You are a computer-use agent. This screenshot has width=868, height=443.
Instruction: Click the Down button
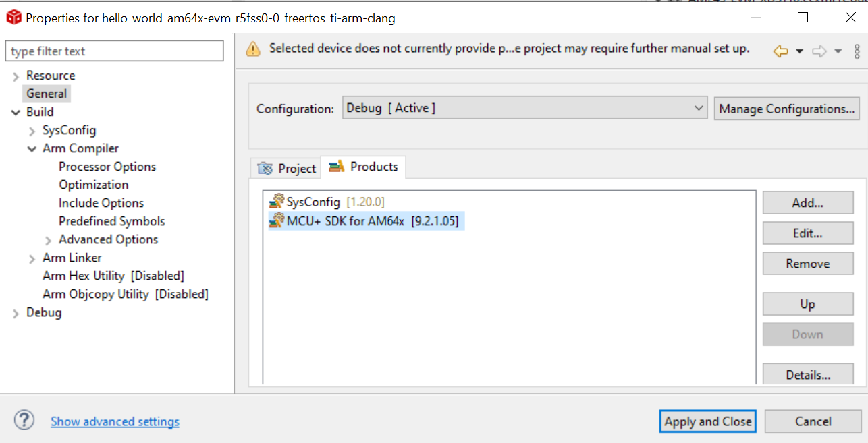point(808,334)
